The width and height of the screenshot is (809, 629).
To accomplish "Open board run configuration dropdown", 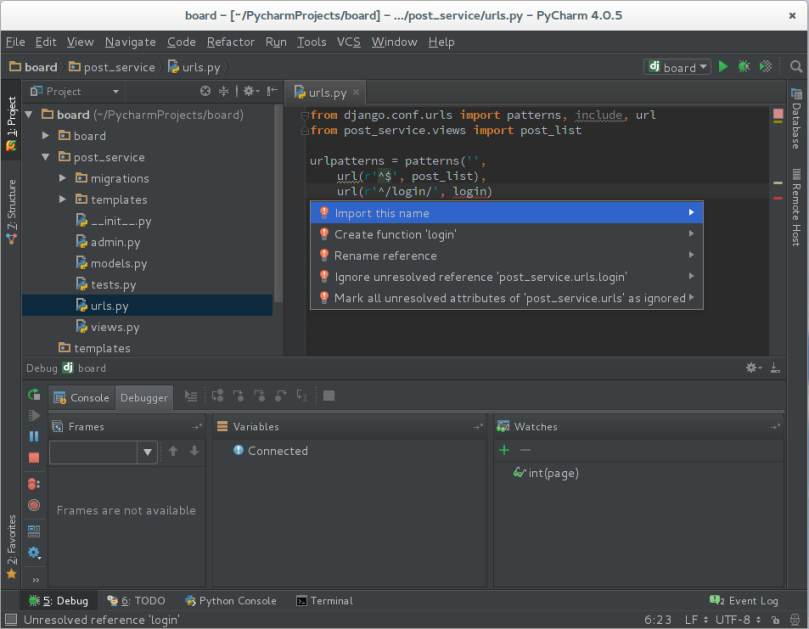I will pyautogui.click(x=677, y=67).
